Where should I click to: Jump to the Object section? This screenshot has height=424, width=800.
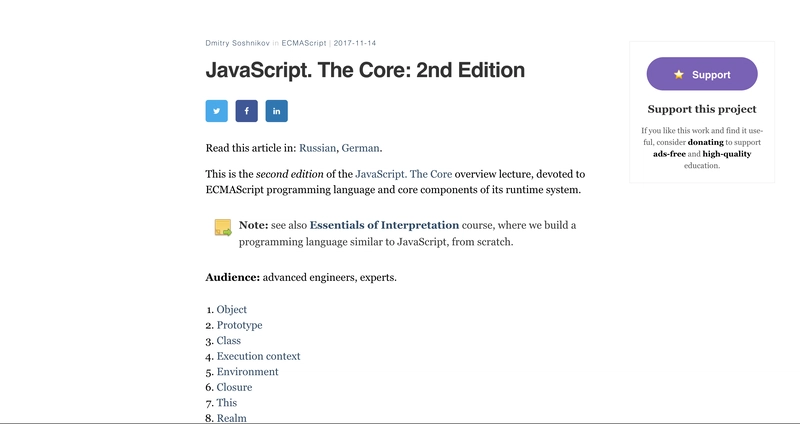click(x=232, y=310)
